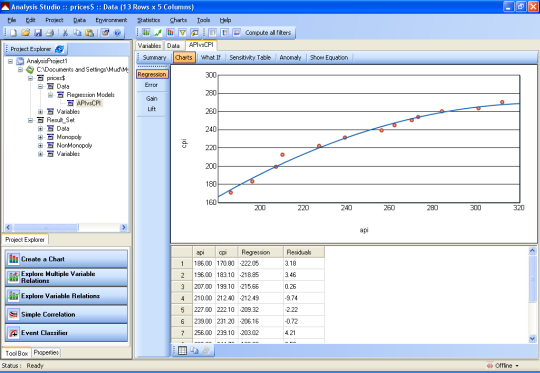Click the refresh icon beside Project Explorer header
This screenshot has height=373, width=540.
60,49
